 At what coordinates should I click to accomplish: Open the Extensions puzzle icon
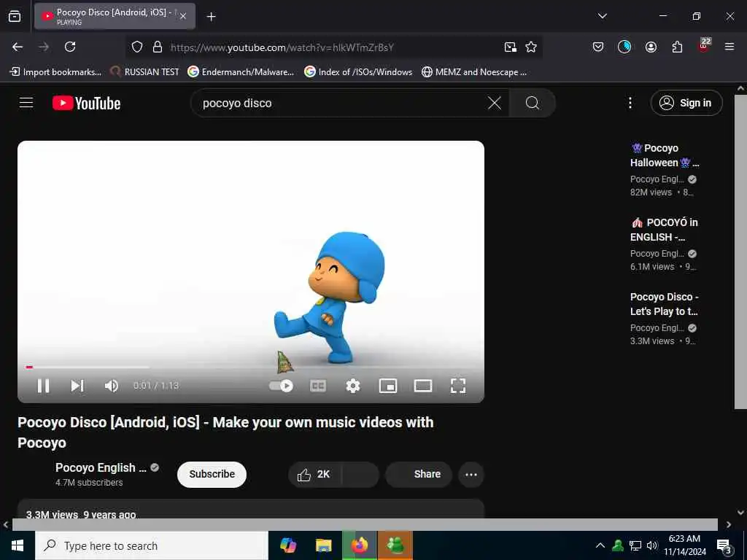pyautogui.click(x=677, y=47)
